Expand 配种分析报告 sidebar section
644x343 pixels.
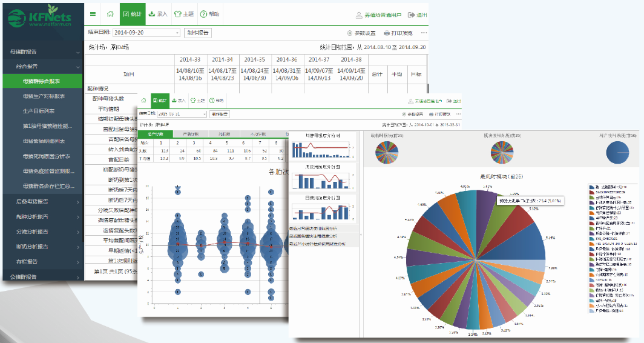tap(43, 217)
